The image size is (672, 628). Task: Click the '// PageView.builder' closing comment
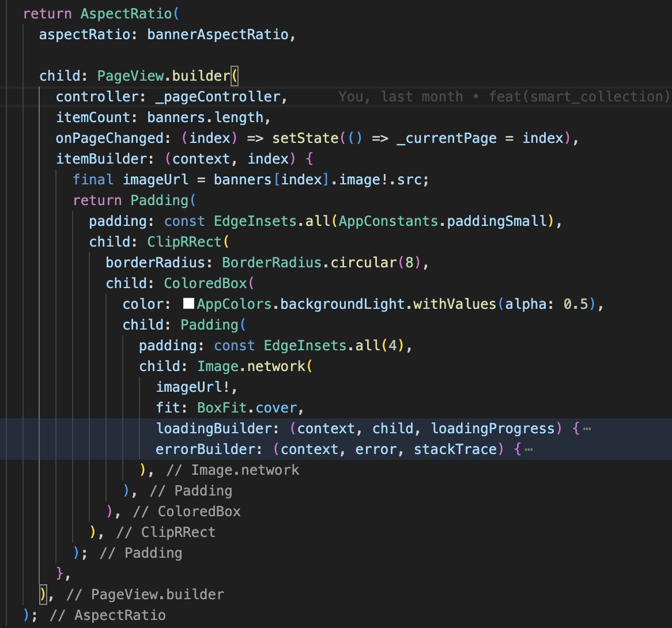[x=145, y=595]
